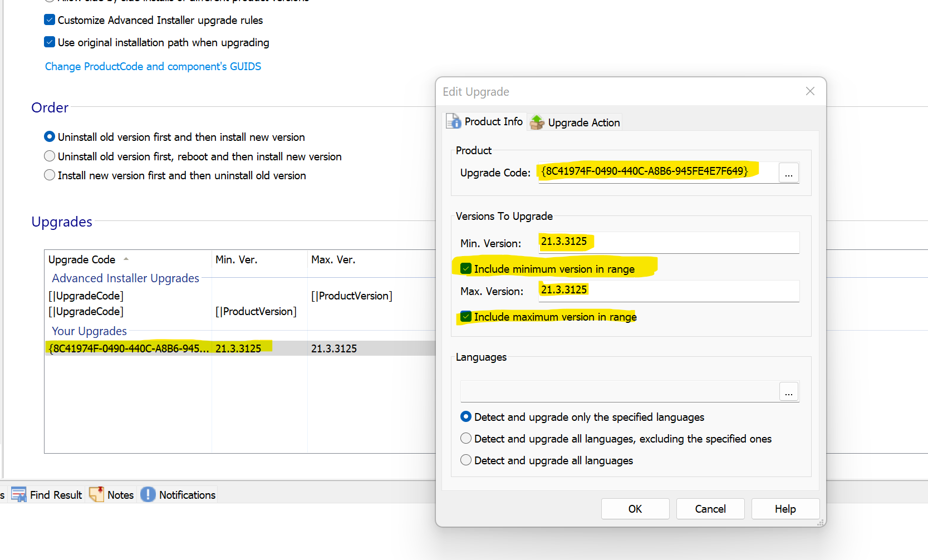Viewport: 928px width, 560px height.
Task: Sort by Upgrade Code column header
Action: tap(82, 259)
